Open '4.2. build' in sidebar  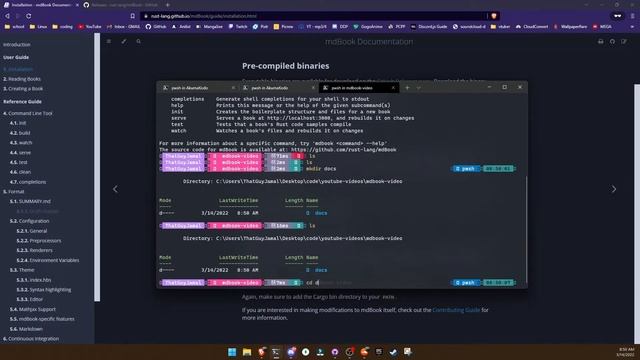click(20, 133)
